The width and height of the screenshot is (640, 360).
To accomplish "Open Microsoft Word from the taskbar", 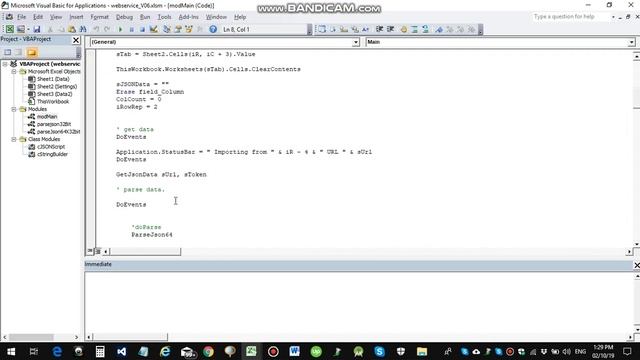I will [x=294, y=351].
